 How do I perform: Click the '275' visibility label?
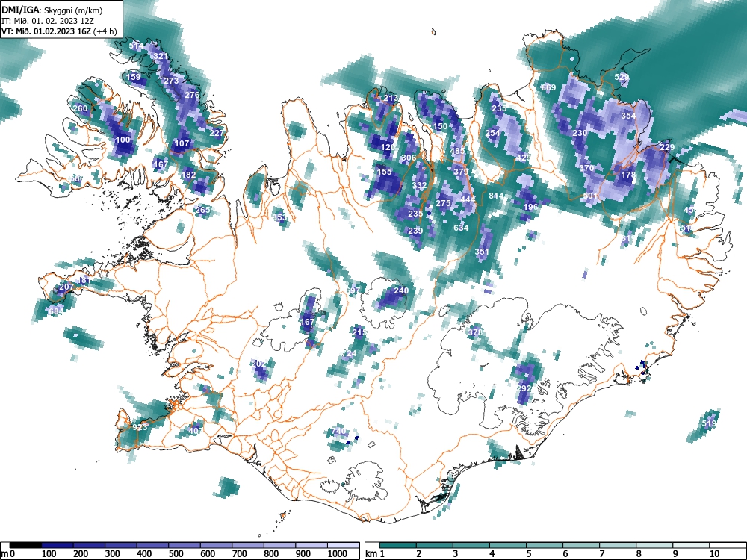click(443, 203)
